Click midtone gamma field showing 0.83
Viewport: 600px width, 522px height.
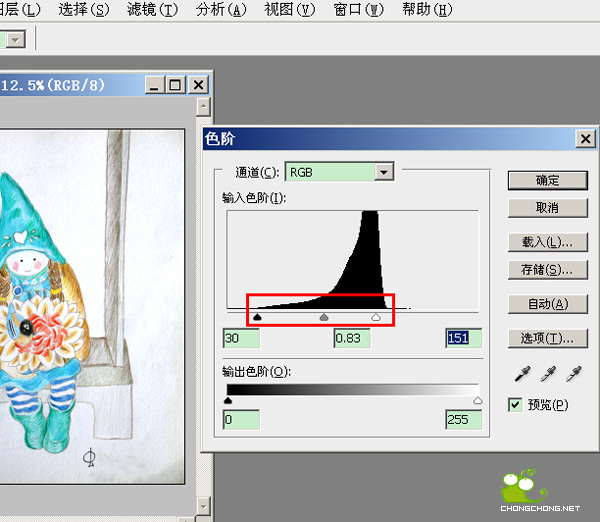point(352,338)
